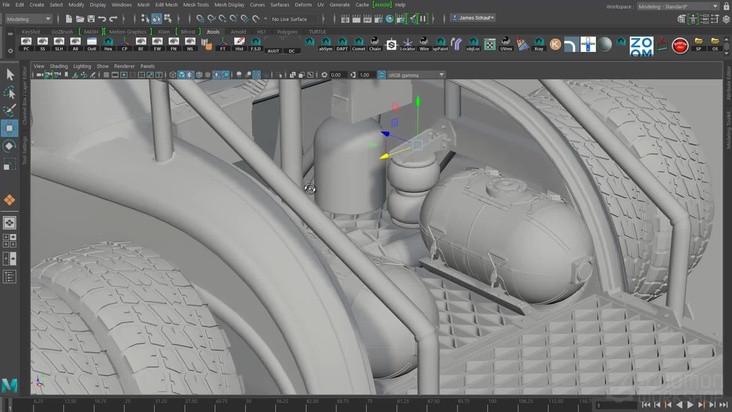Click the No Live Surface field
This screenshot has width=732, height=412.
pyautogui.click(x=293, y=19)
